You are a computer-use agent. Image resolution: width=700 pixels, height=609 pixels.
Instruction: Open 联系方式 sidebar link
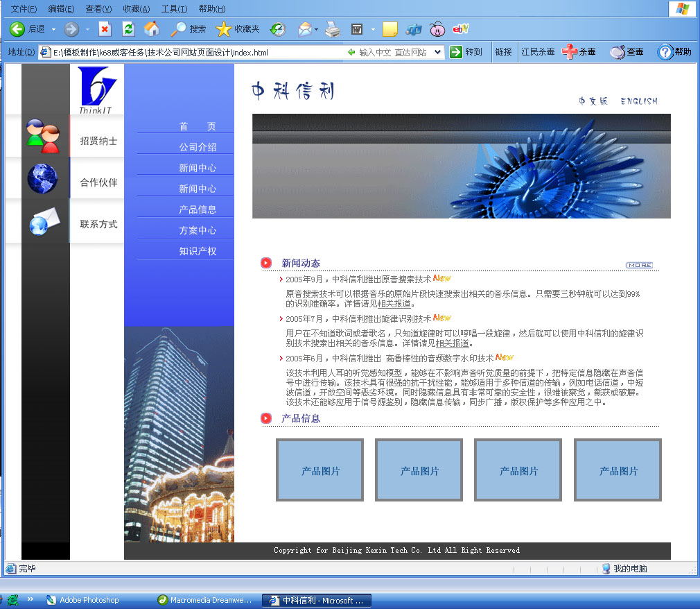[98, 224]
